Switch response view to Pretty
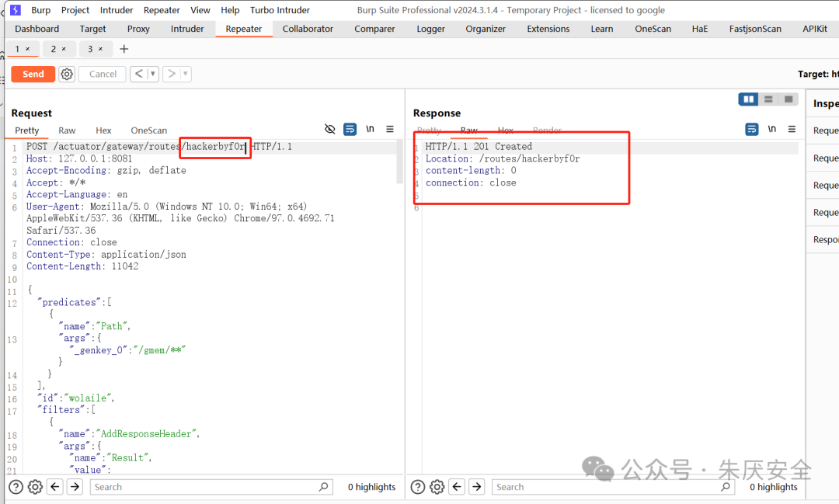 (429, 130)
